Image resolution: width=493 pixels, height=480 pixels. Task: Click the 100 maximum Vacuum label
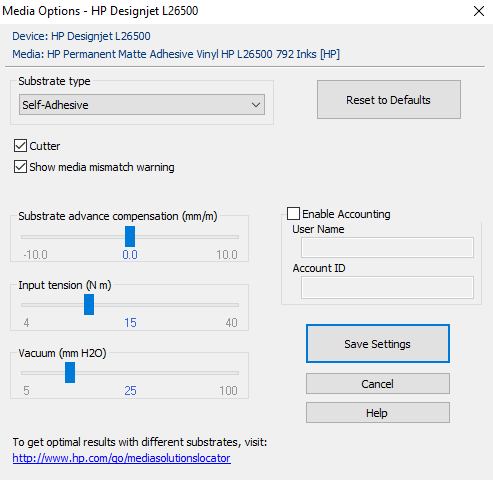click(228, 391)
